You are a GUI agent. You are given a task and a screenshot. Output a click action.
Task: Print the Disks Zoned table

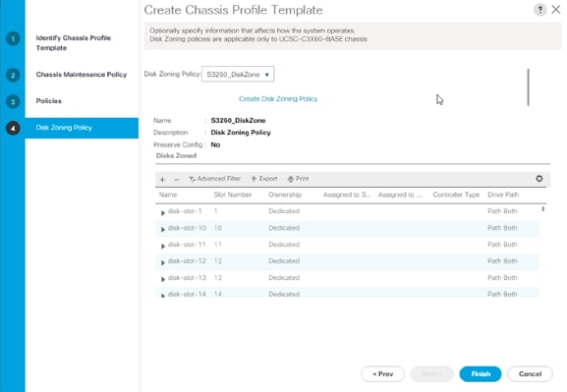[298, 179]
